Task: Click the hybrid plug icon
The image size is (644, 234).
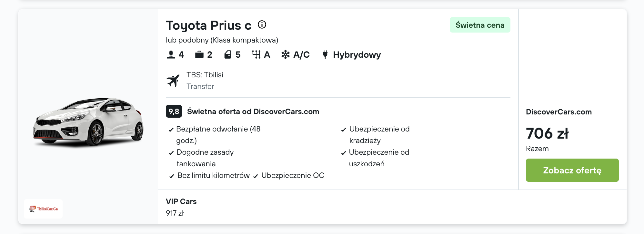Action: click(325, 55)
